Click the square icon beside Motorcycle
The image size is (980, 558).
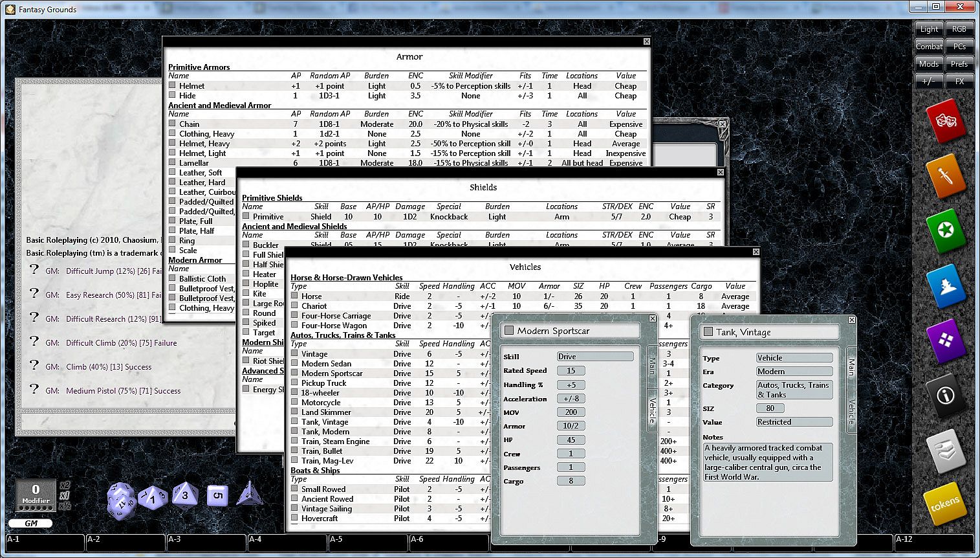point(295,402)
